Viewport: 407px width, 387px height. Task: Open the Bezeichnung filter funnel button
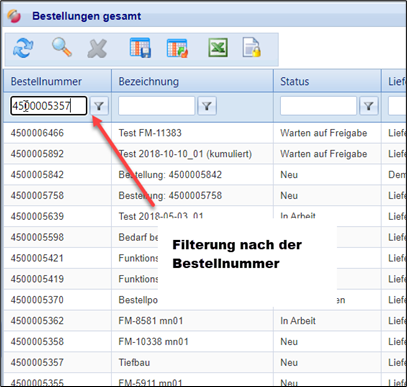207,106
